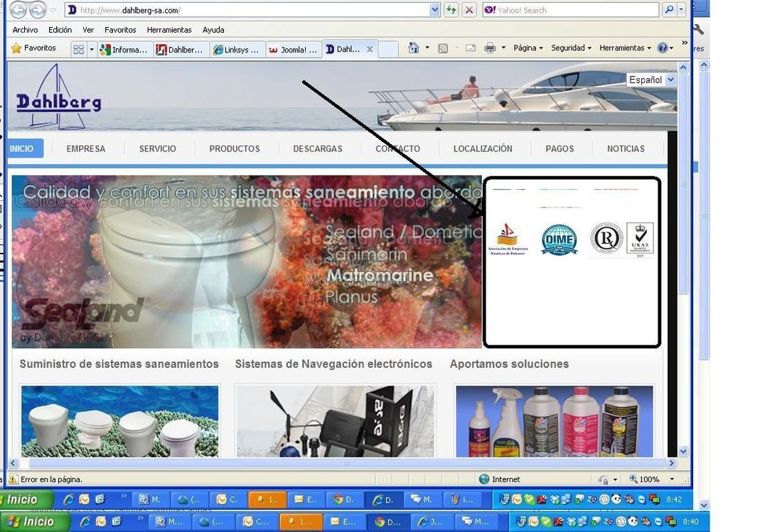Open the SERVICIO page
Screen dimensions: 782x532
pyautogui.click(x=158, y=148)
